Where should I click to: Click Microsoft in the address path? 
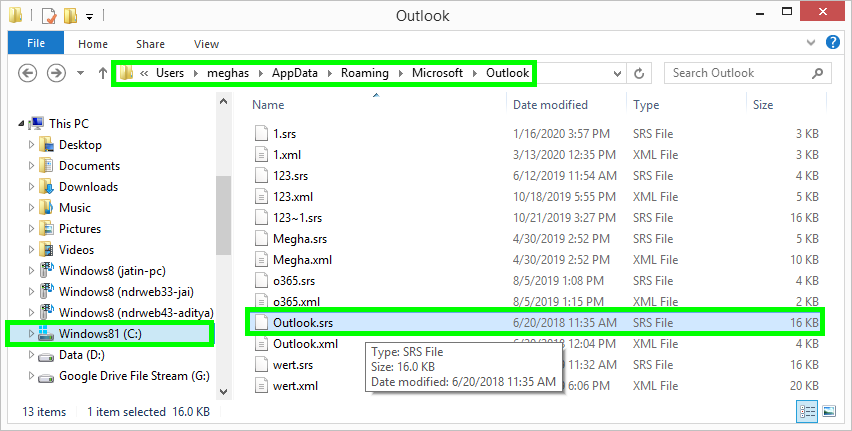tap(437, 73)
